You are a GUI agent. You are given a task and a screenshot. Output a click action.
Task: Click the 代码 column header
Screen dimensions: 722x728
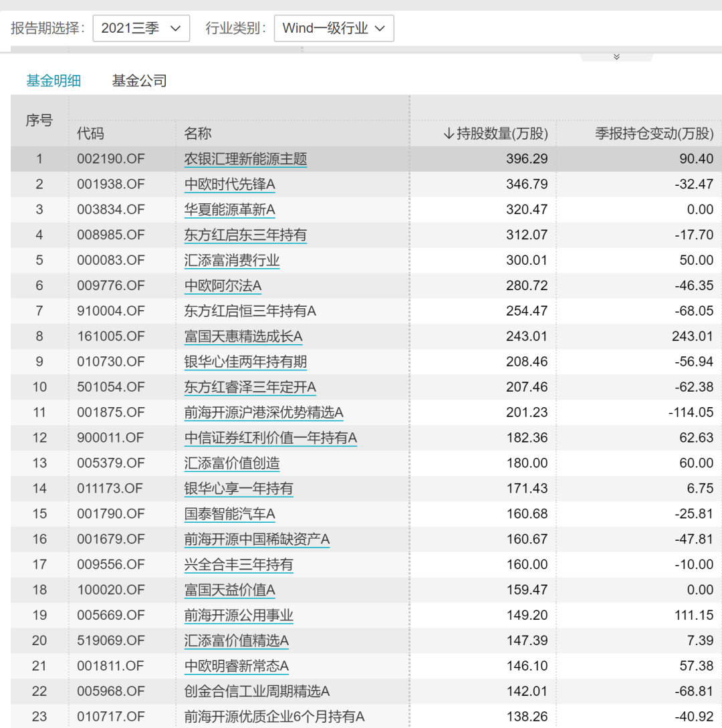point(90,134)
